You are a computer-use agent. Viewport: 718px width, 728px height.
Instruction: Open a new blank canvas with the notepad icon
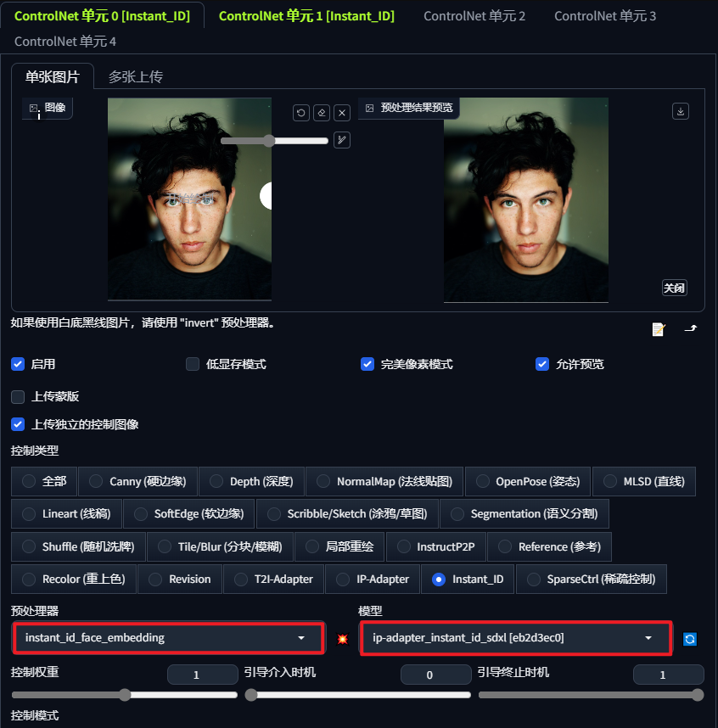point(659,329)
